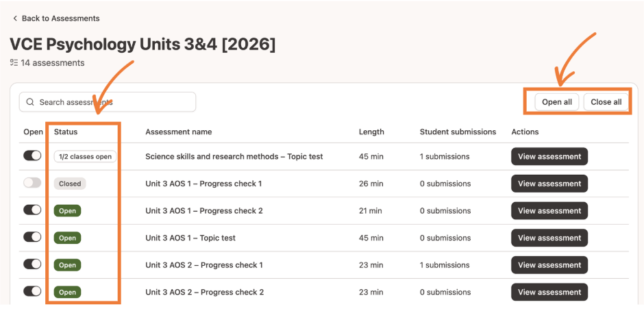
Task: Click the back chevron arrow icon
Action: 15,18
